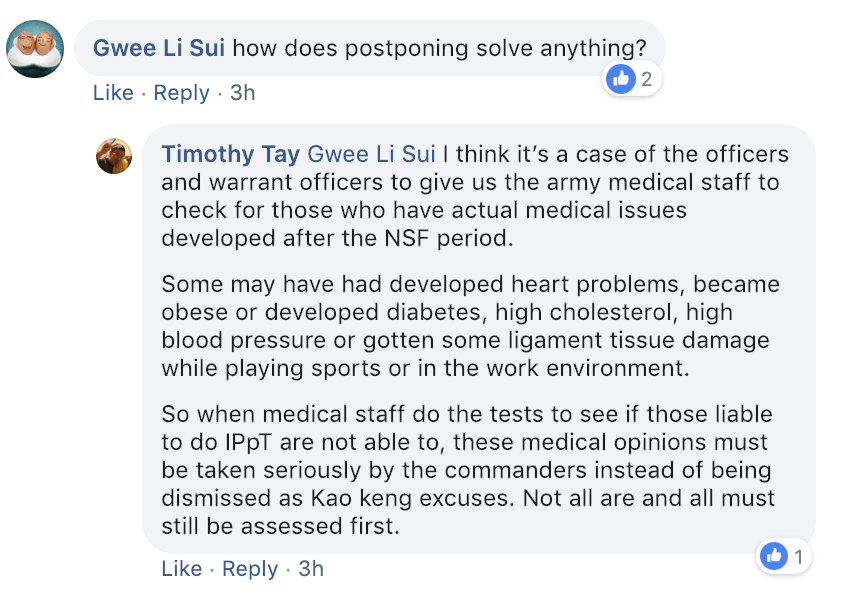Viewport: 842px width, 600px height.
Task: Open Timothy Tay's name link
Action: (x=230, y=154)
